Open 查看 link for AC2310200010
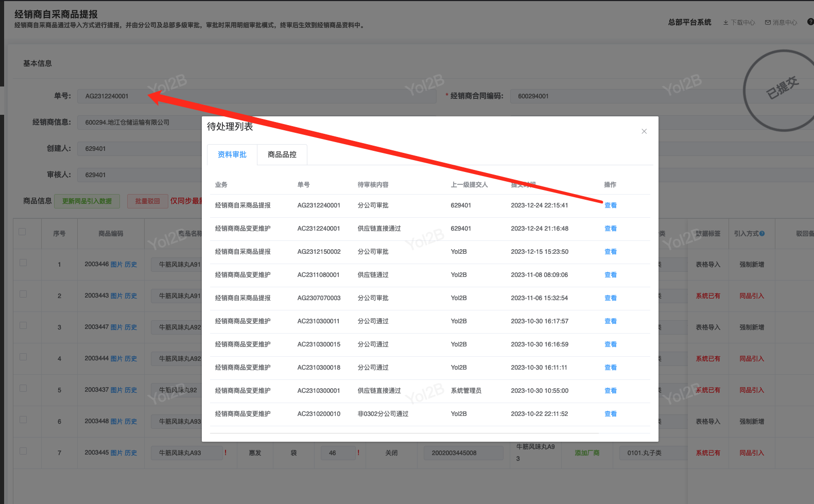814x504 pixels. [x=610, y=414]
